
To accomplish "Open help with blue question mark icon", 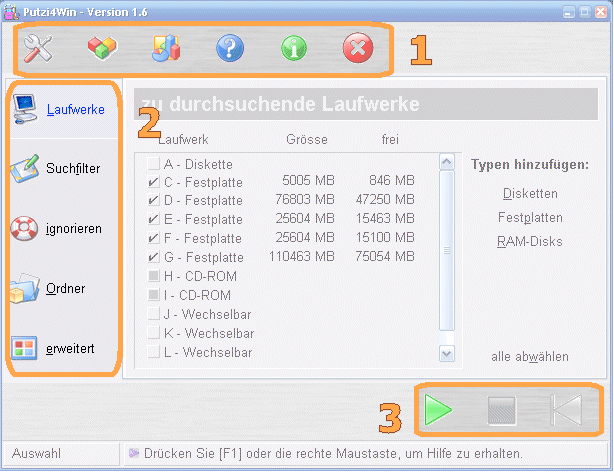I will pyautogui.click(x=230, y=48).
